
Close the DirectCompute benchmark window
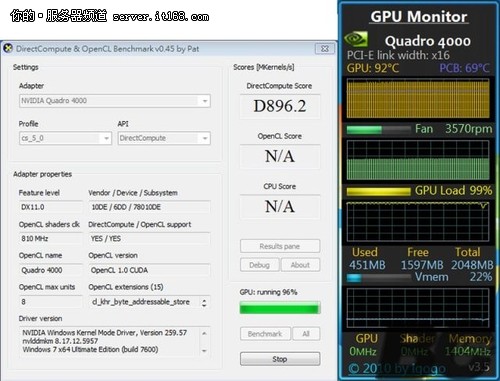point(324,49)
